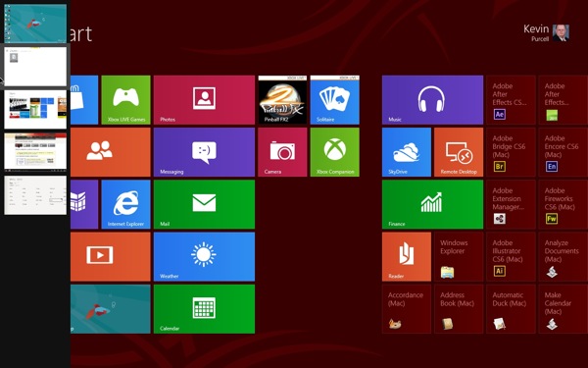Launch Adobe After Effects CS tile
588x368 pixels.
pos(511,100)
